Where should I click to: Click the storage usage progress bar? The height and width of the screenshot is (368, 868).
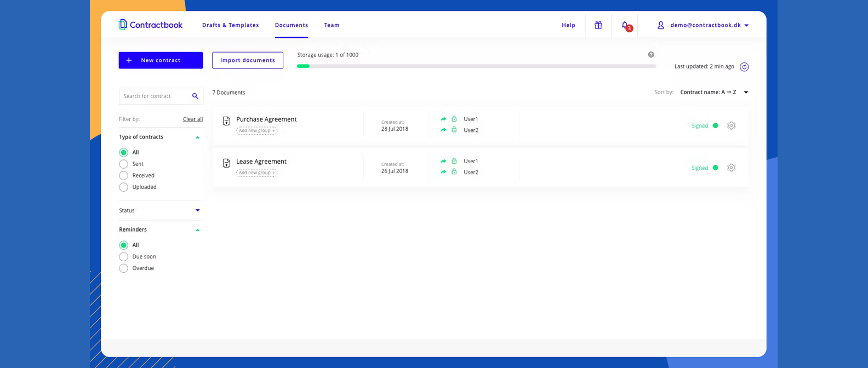(x=476, y=66)
